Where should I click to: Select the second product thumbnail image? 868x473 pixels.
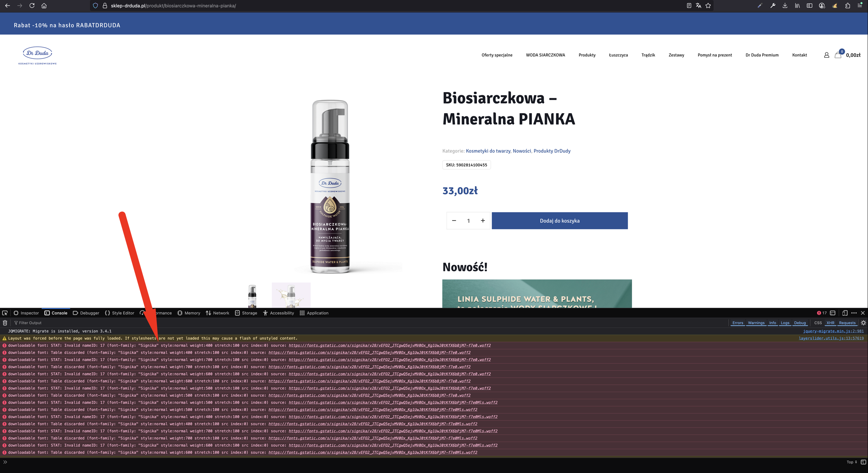[291, 295]
